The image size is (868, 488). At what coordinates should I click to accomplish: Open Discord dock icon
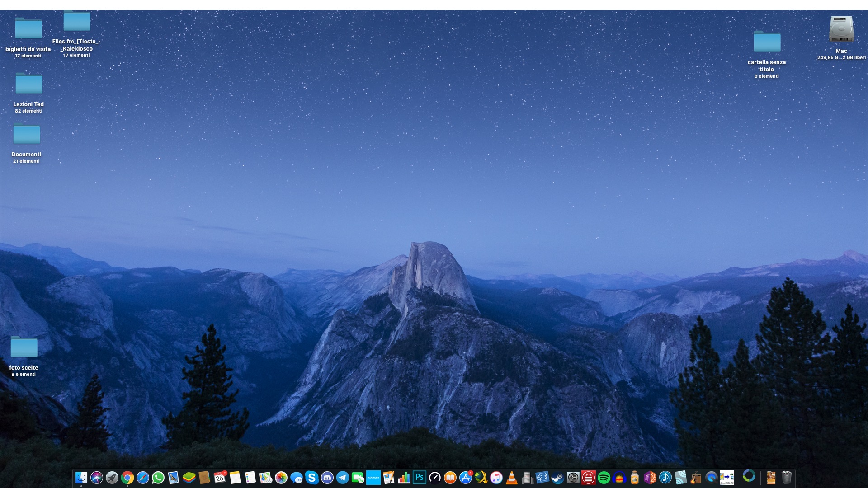[327, 477]
